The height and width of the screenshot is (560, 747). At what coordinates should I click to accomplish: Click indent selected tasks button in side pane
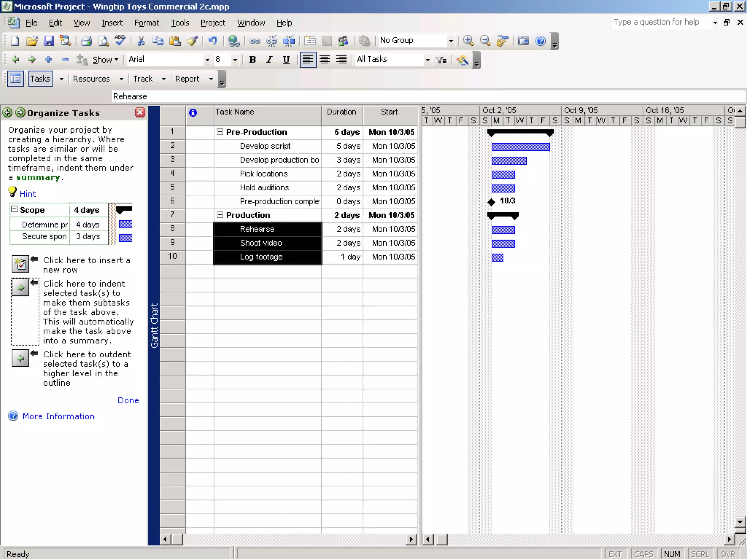point(20,288)
